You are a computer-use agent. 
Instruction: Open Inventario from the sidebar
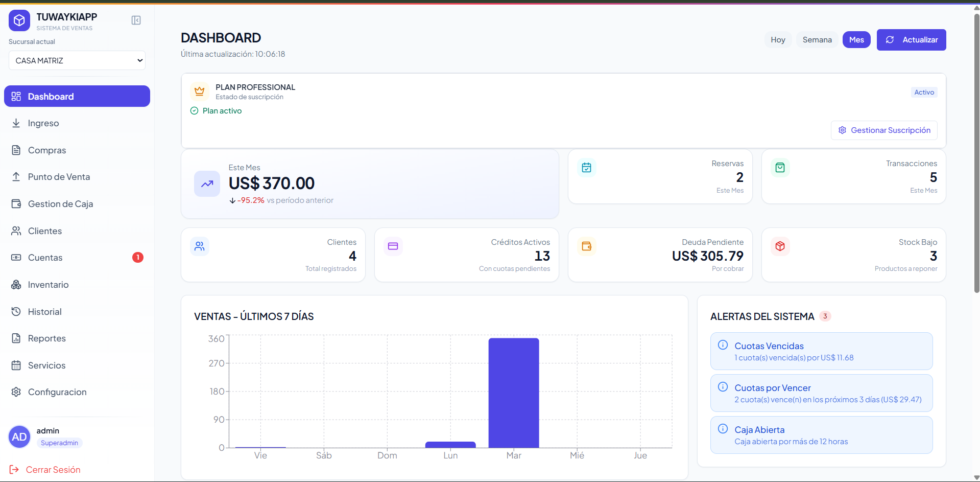(48, 285)
